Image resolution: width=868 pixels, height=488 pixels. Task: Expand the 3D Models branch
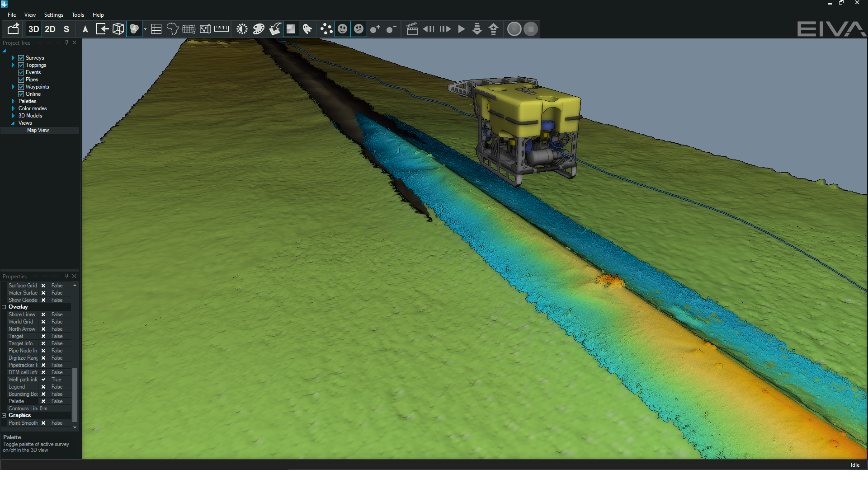click(x=13, y=115)
